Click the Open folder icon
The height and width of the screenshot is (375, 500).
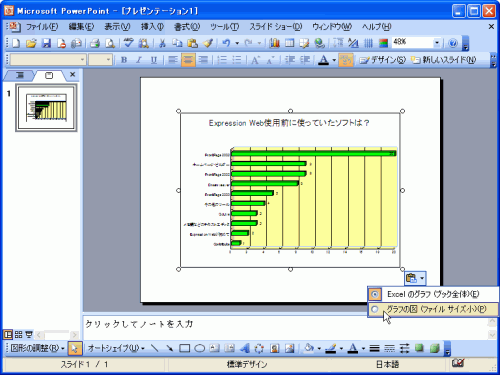pos(31,43)
